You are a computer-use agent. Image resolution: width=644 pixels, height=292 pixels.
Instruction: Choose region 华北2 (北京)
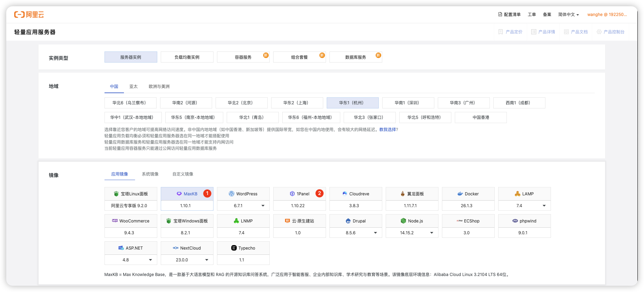click(x=242, y=103)
